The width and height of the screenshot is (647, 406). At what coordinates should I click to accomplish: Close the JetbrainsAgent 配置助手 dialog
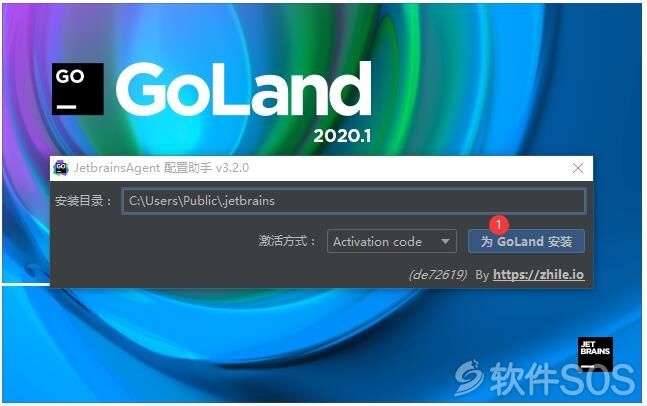click(578, 168)
